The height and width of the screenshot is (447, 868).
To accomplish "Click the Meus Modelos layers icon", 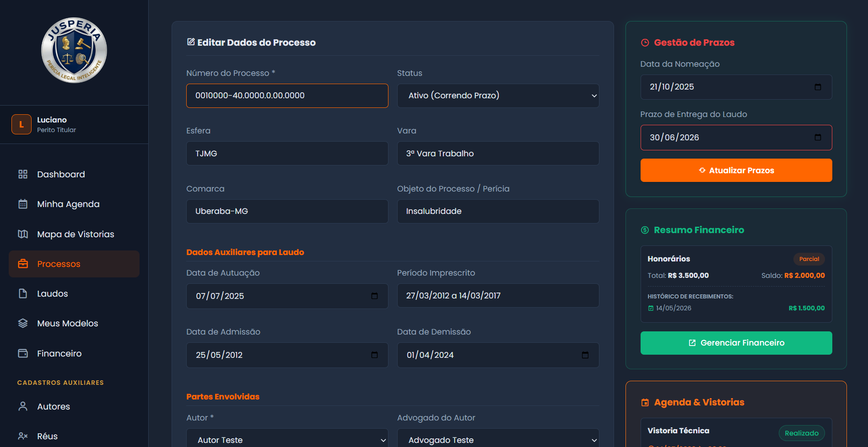I will point(23,323).
